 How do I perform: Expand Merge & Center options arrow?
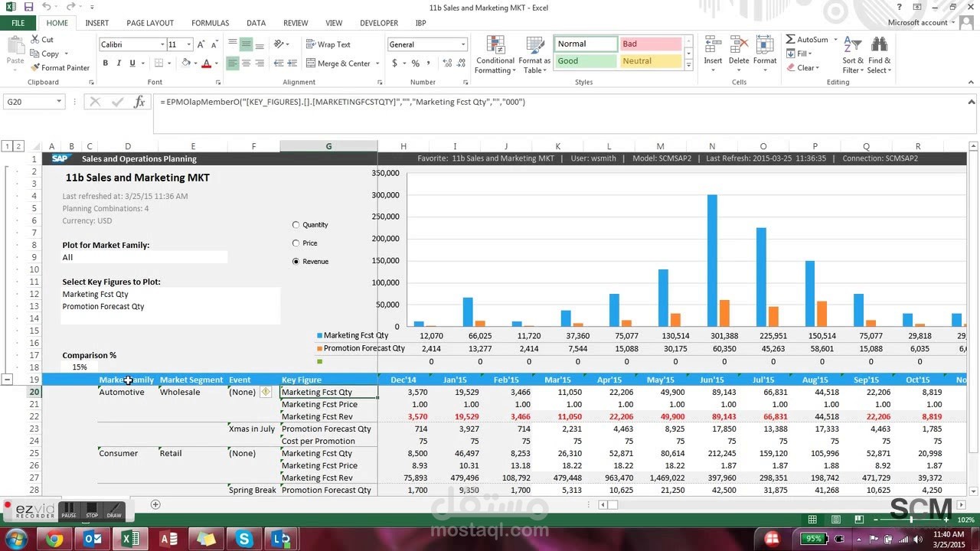[x=377, y=64]
